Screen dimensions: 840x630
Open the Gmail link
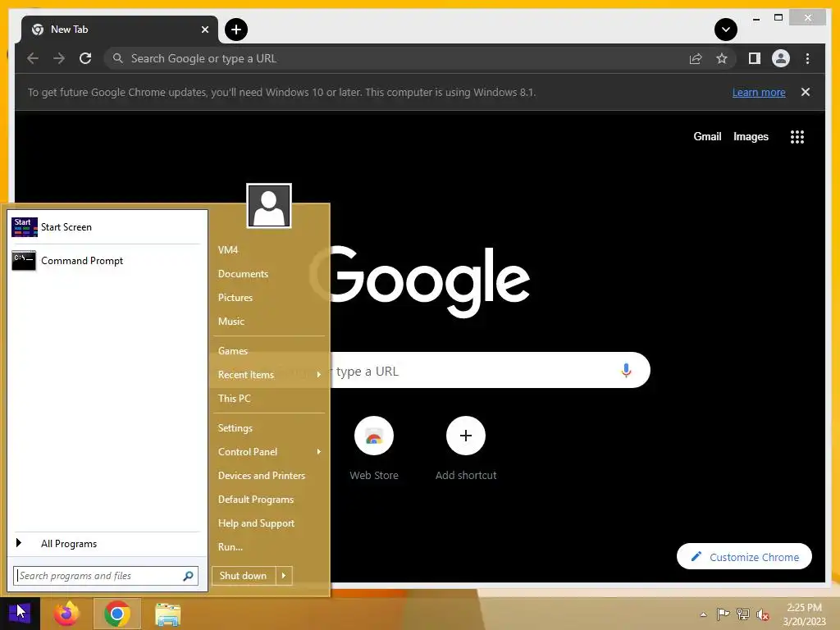(707, 137)
